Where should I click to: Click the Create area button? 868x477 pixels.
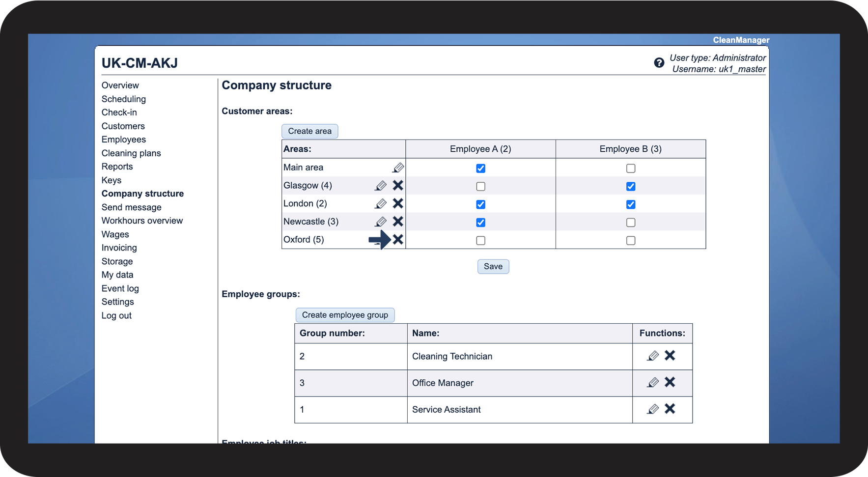point(309,131)
